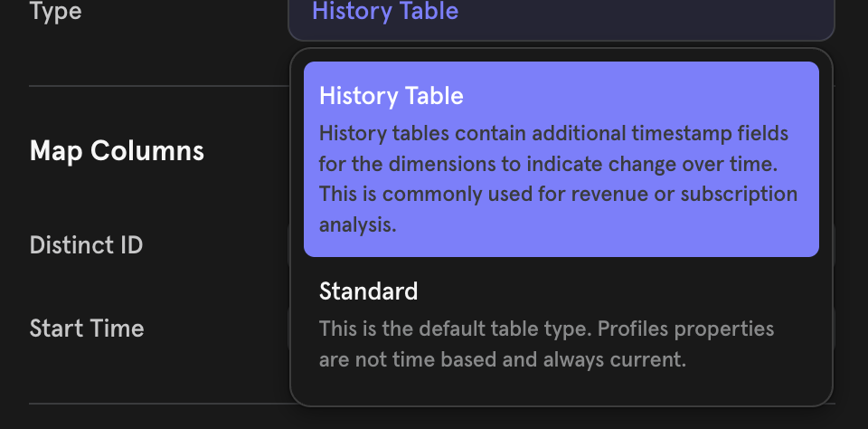
Task: Click the 'Standard' title in dropdown list
Action: pos(368,291)
